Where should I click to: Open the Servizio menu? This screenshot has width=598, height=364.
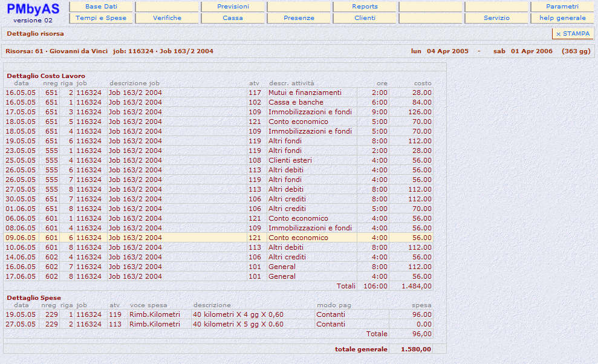pos(496,18)
